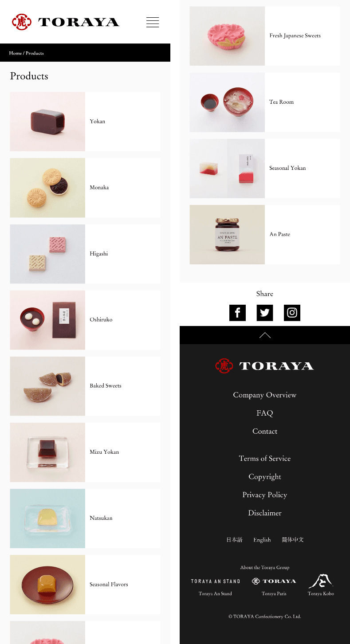Switch language to 日本語
Image resolution: width=350 pixels, height=644 pixels.
pyautogui.click(x=234, y=540)
